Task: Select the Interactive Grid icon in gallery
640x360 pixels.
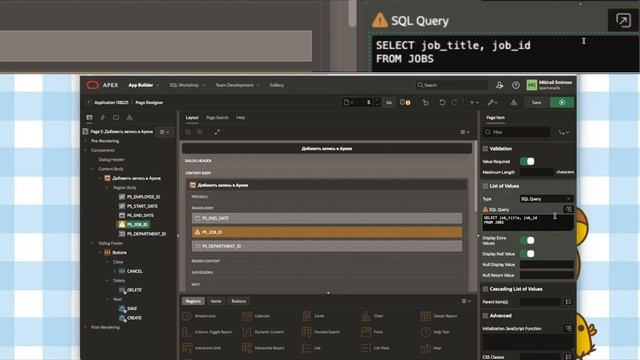Action: click(x=187, y=348)
